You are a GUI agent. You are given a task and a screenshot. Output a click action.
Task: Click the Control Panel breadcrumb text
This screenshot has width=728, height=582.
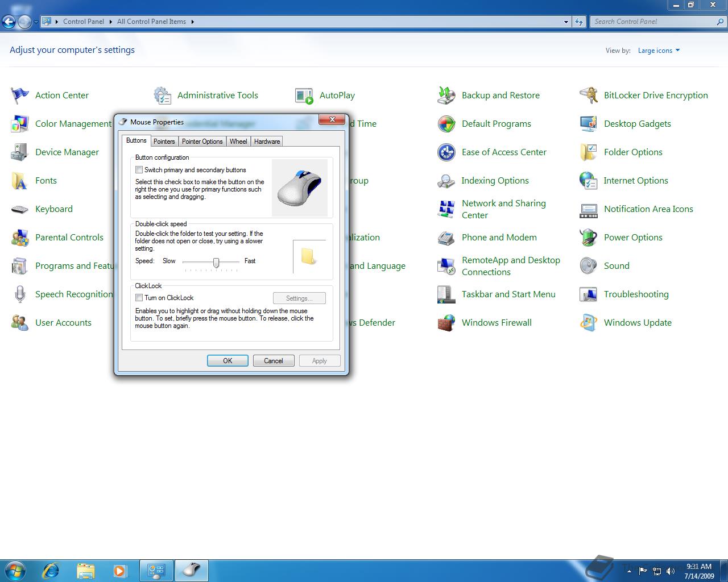tap(84, 22)
